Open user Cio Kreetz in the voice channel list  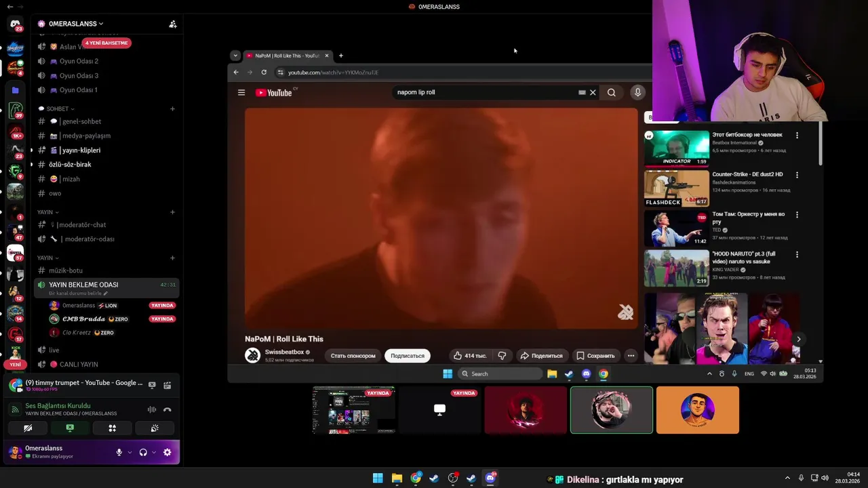click(81, 333)
